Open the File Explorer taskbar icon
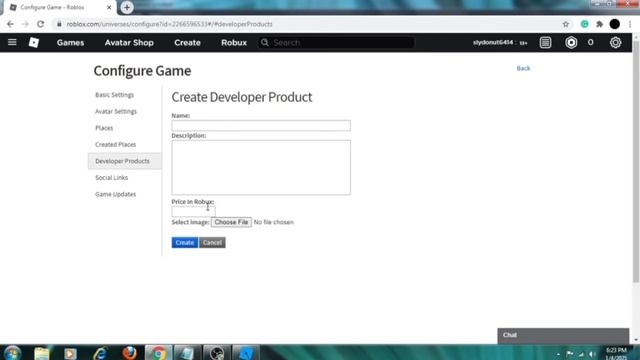Image resolution: width=640 pixels, height=360 pixels. click(x=41, y=353)
